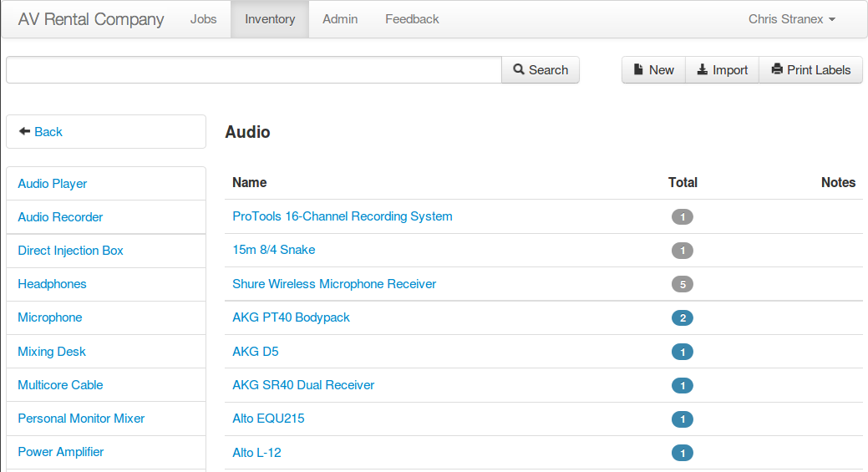Select the Inventory tab
Image resolution: width=868 pixels, height=472 pixels.
click(270, 19)
